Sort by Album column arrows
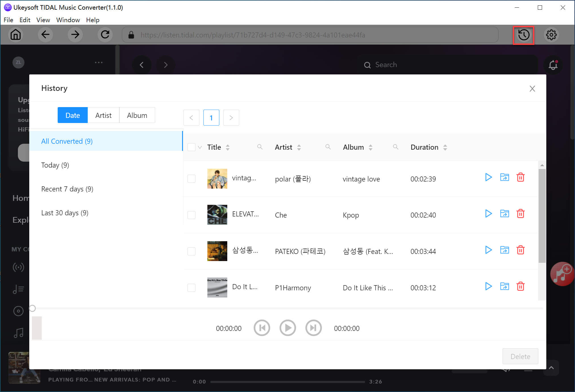 click(x=370, y=147)
